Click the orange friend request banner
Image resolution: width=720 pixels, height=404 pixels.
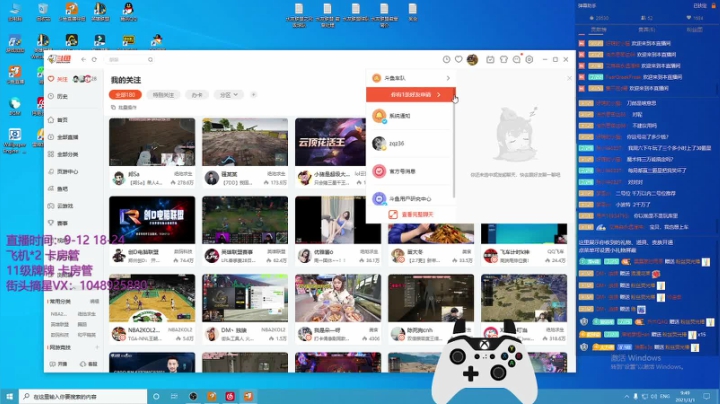point(411,95)
